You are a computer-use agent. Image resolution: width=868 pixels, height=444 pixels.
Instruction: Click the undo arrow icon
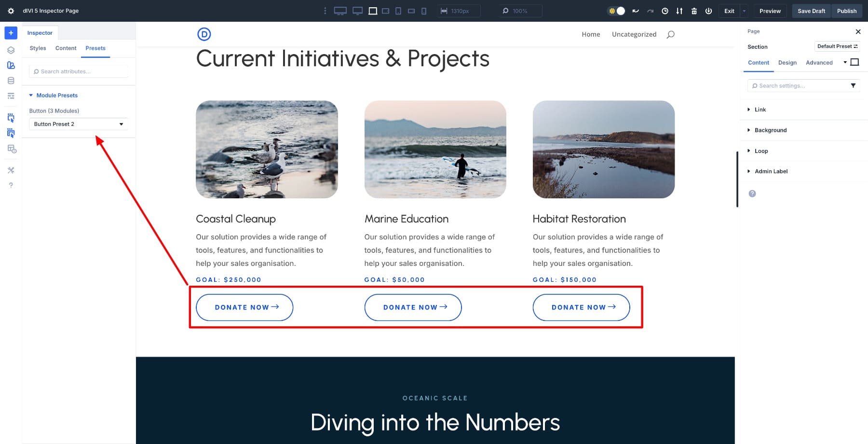coord(636,11)
